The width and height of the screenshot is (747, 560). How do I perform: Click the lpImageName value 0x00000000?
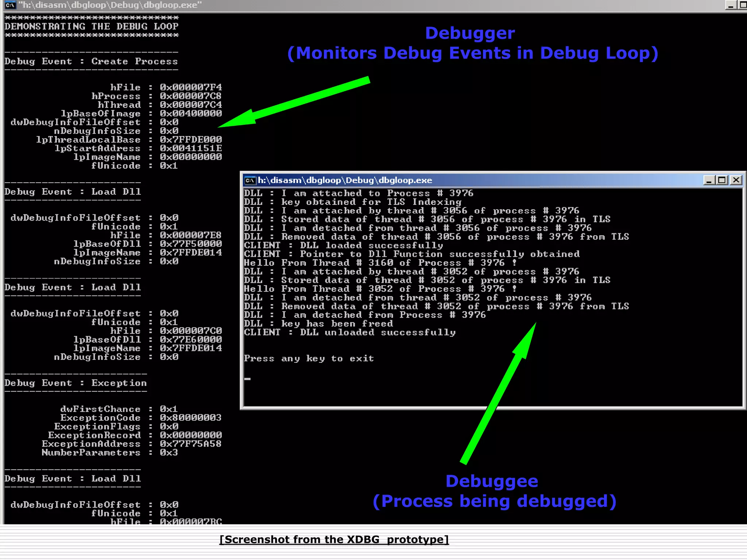point(191,157)
